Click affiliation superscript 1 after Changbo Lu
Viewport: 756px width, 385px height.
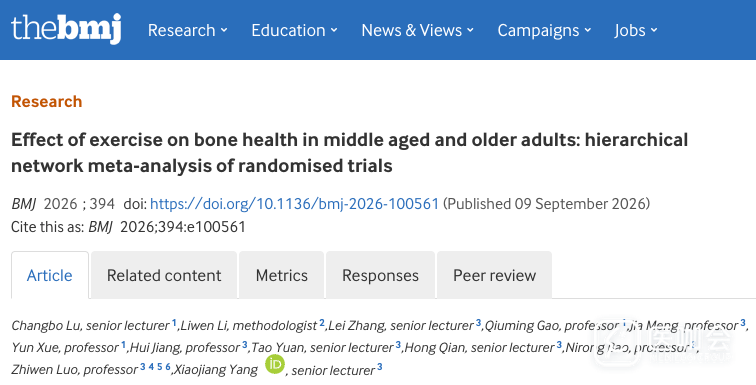pos(174,323)
